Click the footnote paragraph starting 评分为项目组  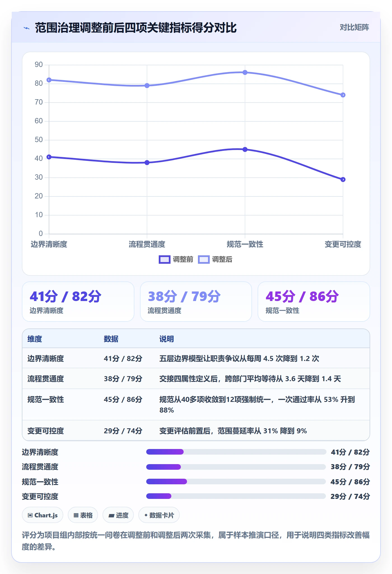[x=196, y=541]
